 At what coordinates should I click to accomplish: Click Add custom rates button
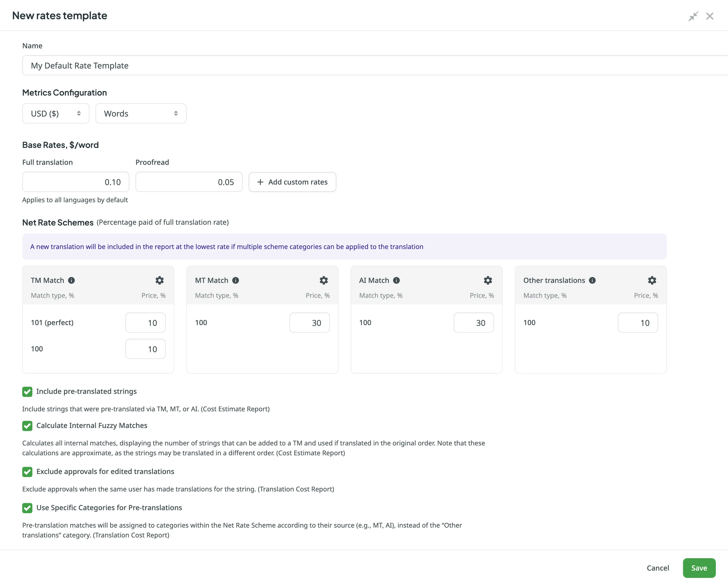click(292, 182)
